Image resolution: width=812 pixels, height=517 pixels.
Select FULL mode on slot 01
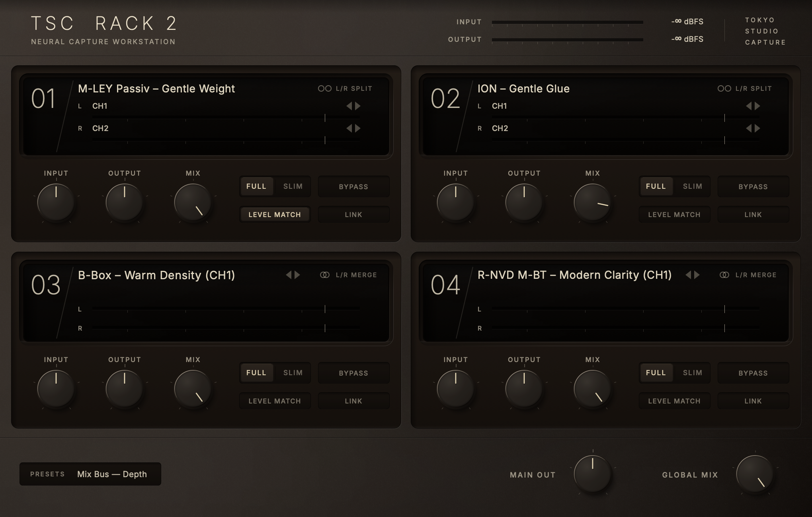[256, 186]
